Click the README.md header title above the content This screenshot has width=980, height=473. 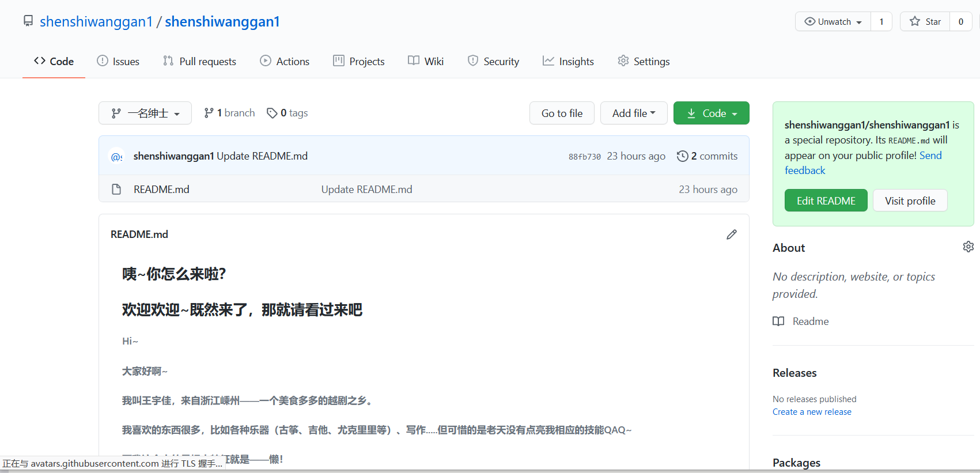point(139,234)
